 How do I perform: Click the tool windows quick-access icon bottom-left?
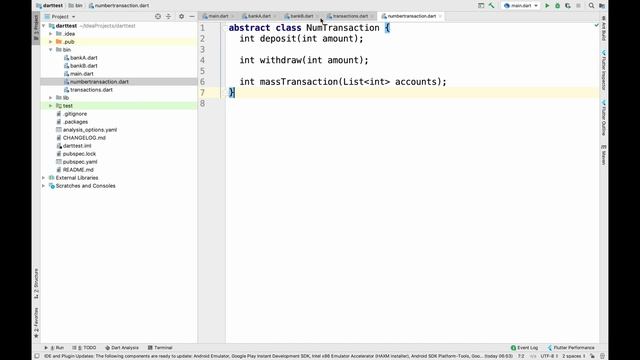pos(37,356)
